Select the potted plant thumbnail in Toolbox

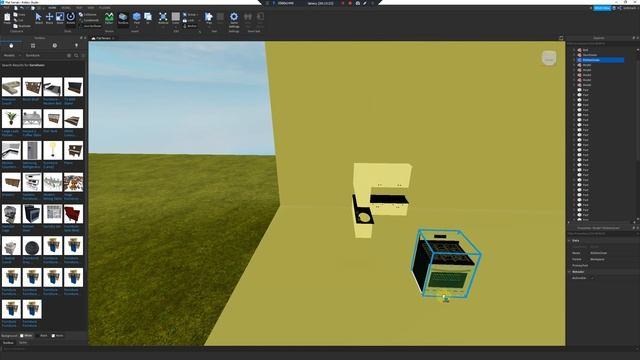(11, 119)
